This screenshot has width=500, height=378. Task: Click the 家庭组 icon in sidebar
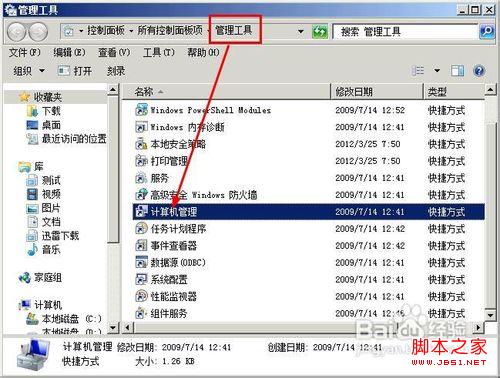coord(24,277)
